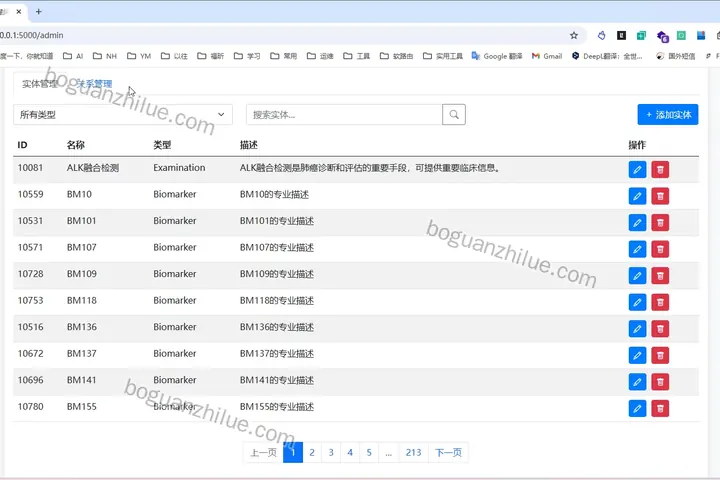Viewport: 720px width, 480px height.
Task: Edit the BM137 entity
Action: 637,355
